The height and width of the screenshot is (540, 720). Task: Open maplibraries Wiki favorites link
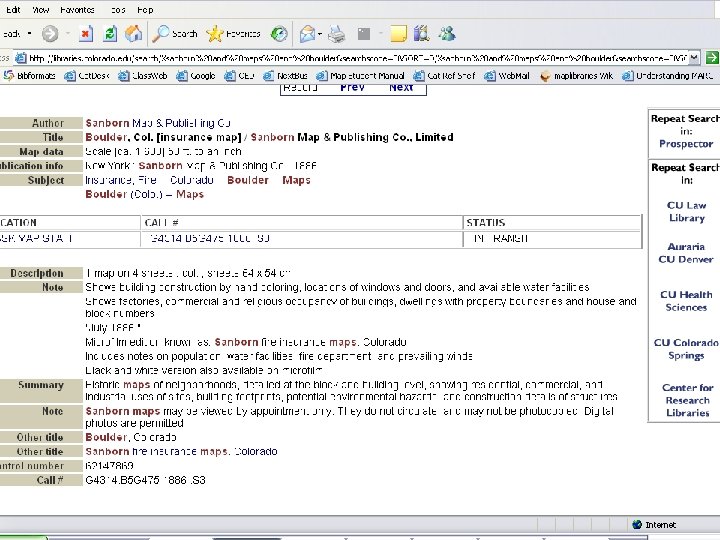coord(577,76)
